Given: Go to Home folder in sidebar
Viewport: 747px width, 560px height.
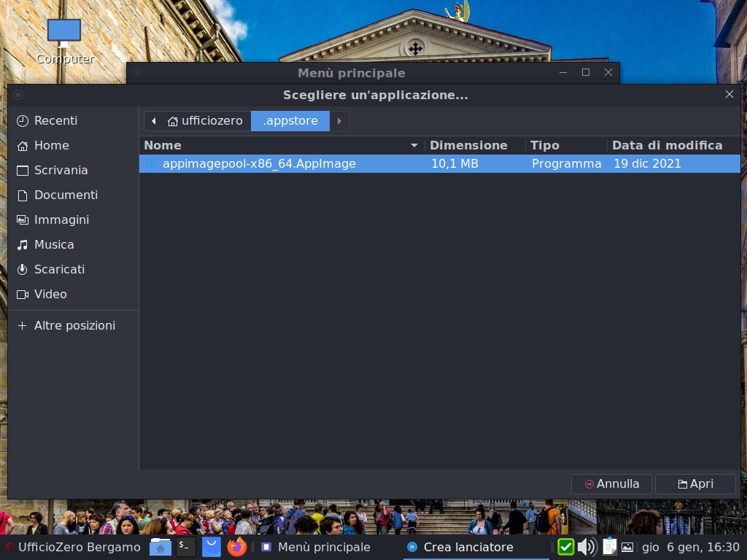Looking at the screenshot, I should [x=51, y=146].
